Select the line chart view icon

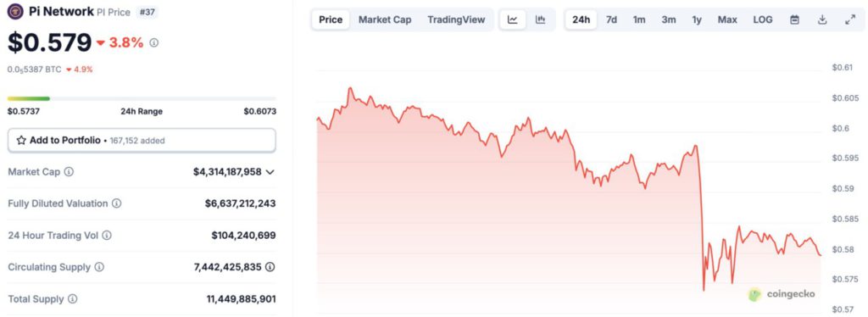click(x=513, y=19)
